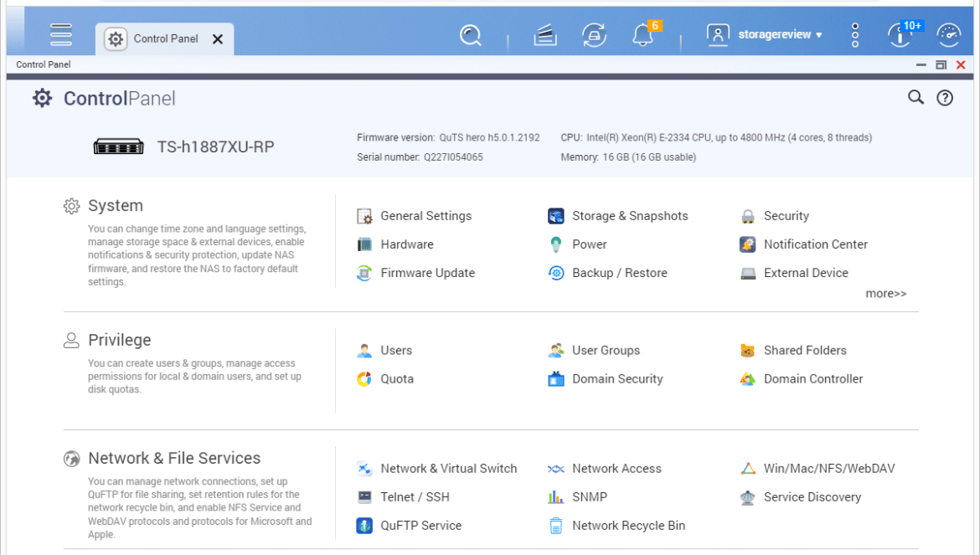Open the external devices sync icon
Screen dimensions: 980x555
click(x=594, y=35)
